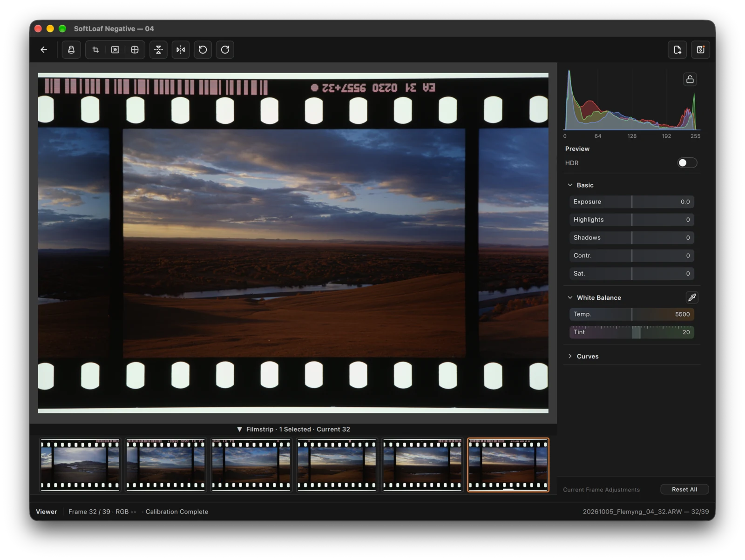The width and height of the screenshot is (745, 560).
Task: Adjust the Highlights slider
Action: [632, 220]
